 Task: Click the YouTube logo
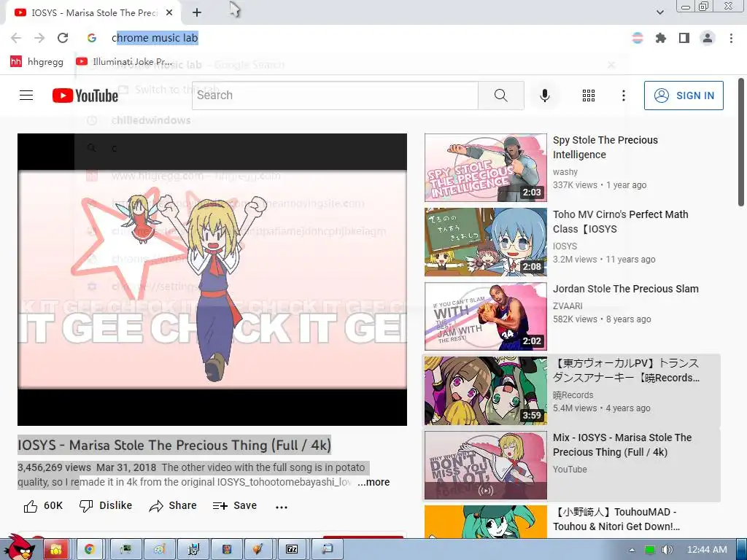point(85,96)
